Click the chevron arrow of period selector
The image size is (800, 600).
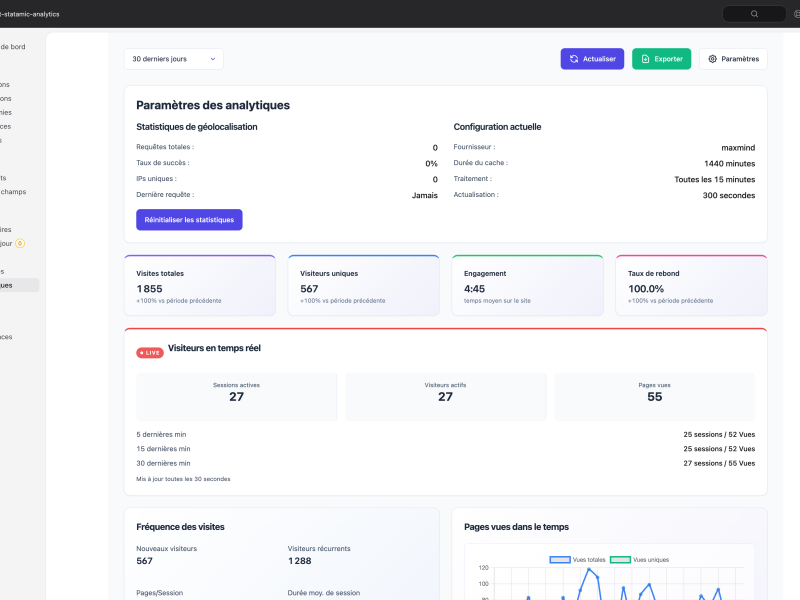pyautogui.click(x=213, y=59)
